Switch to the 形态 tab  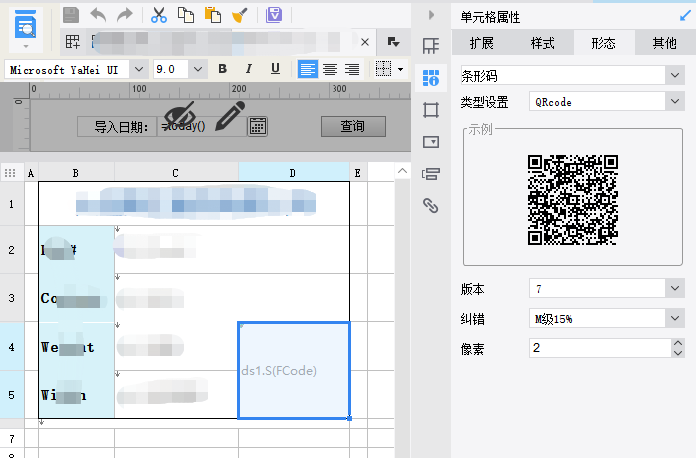(604, 43)
